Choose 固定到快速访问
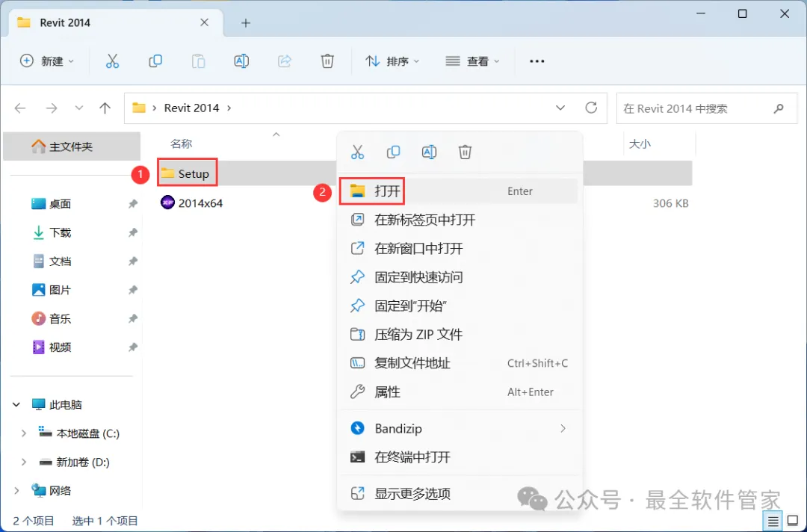 click(x=459, y=277)
